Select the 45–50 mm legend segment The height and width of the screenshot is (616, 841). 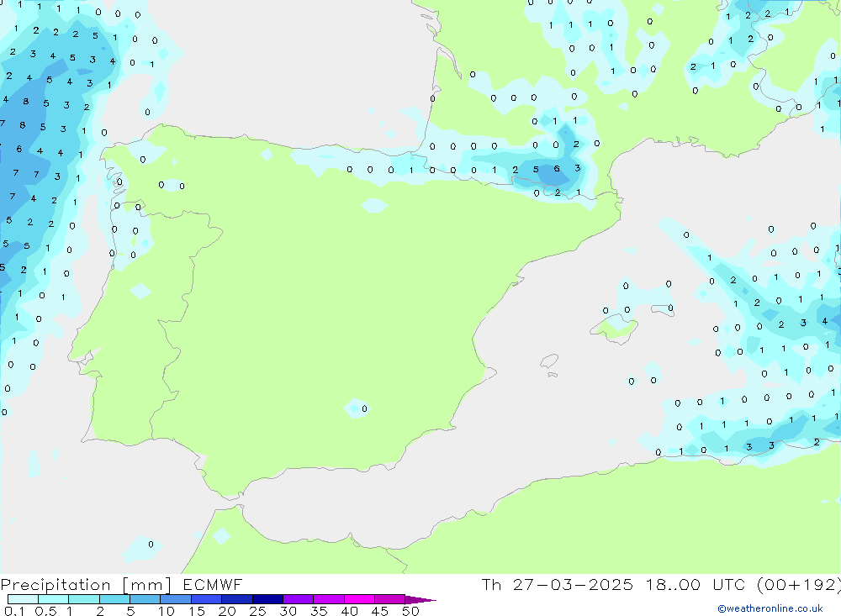click(389, 599)
